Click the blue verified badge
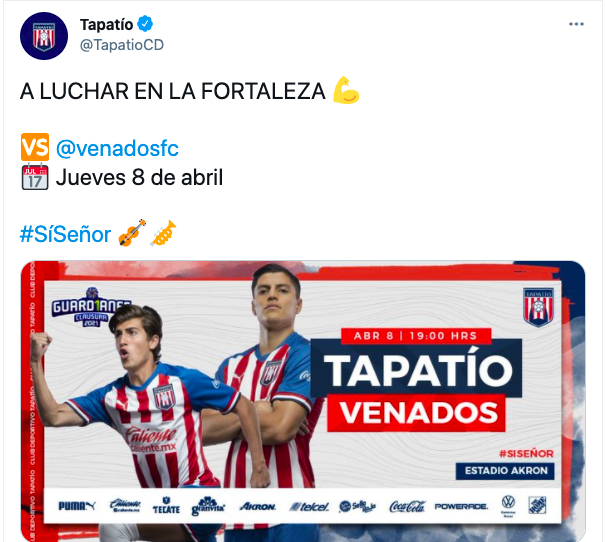Image resolution: width=606 pixels, height=542 pixels. [x=145, y=24]
